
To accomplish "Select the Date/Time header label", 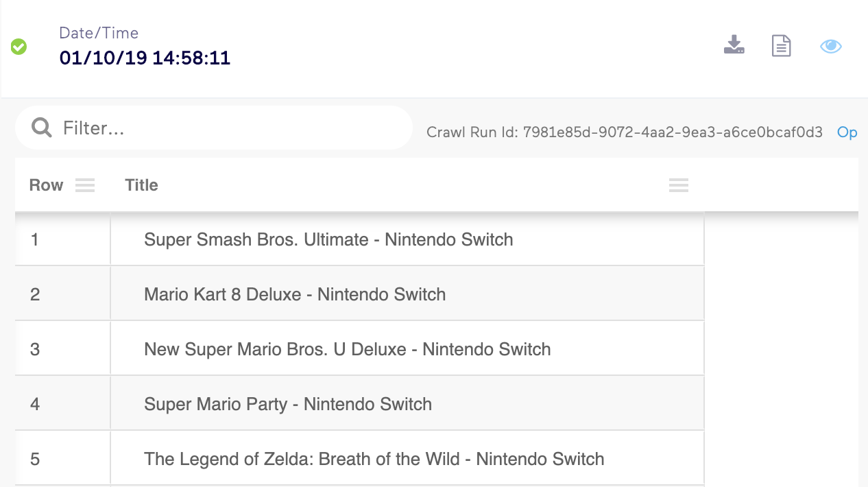I will coord(98,32).
